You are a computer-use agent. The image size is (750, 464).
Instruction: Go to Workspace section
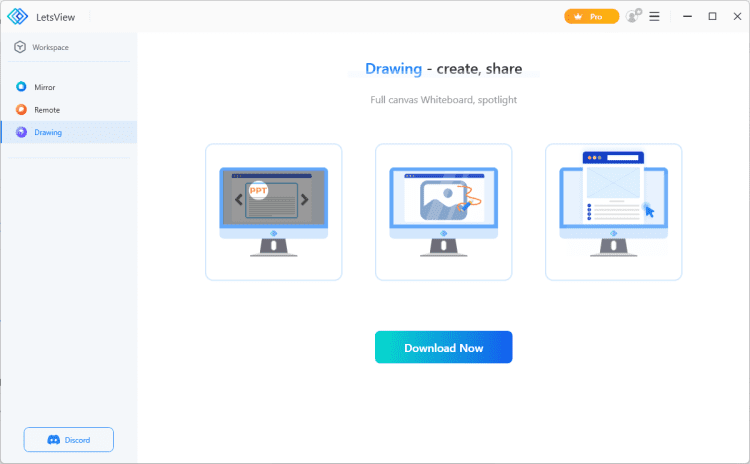tap(69, 47)
